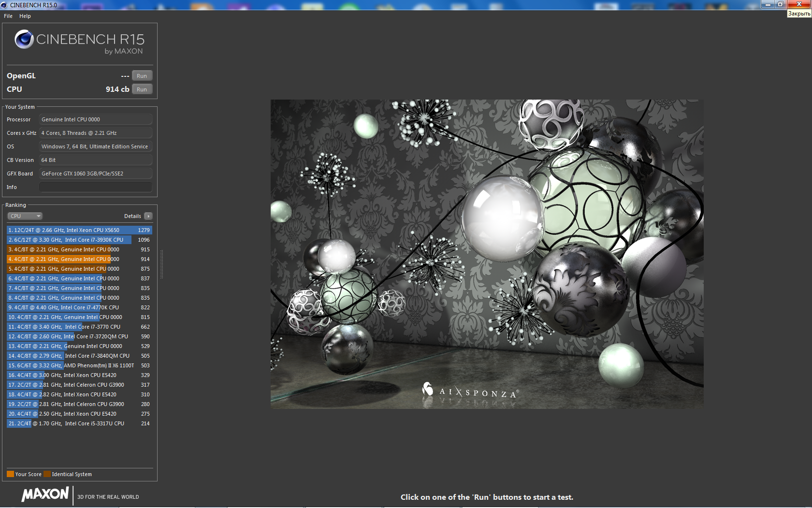Click the Details arrow icon in Ranking
This screenshot has height=508, width=812.
(148, 216)
